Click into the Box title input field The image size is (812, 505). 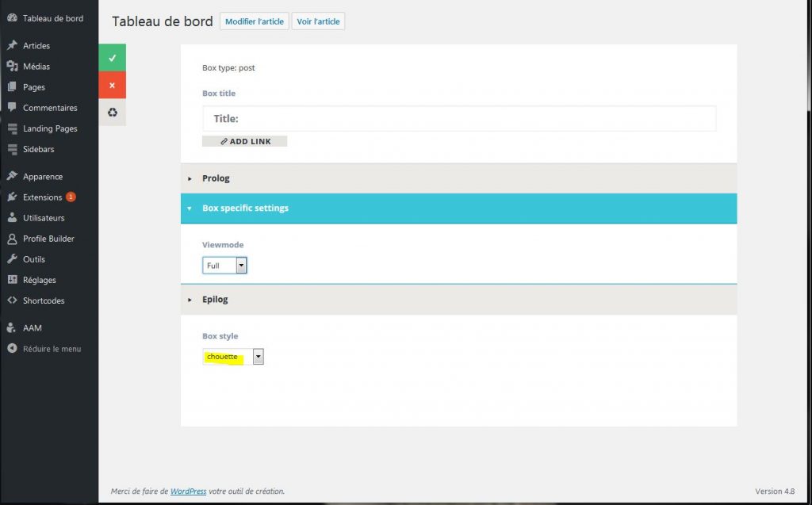[459, 119]
